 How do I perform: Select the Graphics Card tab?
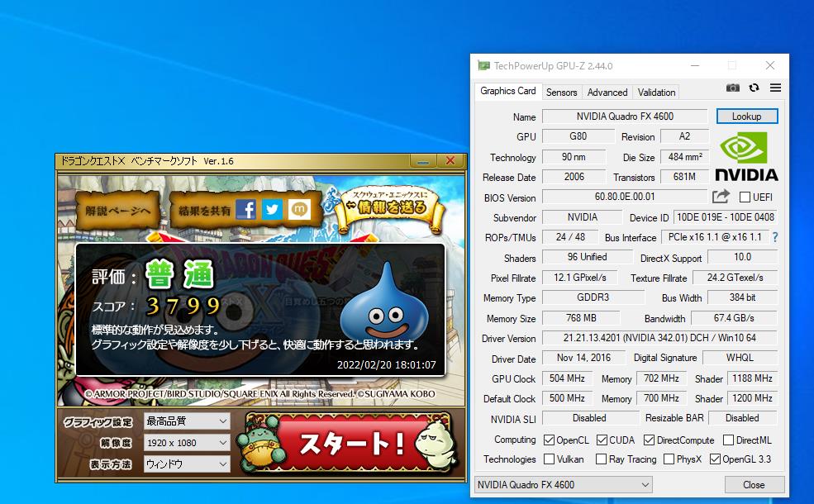(507, 91)
